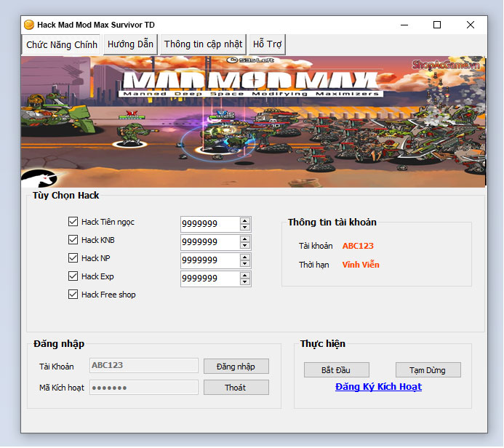Open the Hỗ Trợ tab

[x=267, y=44]
